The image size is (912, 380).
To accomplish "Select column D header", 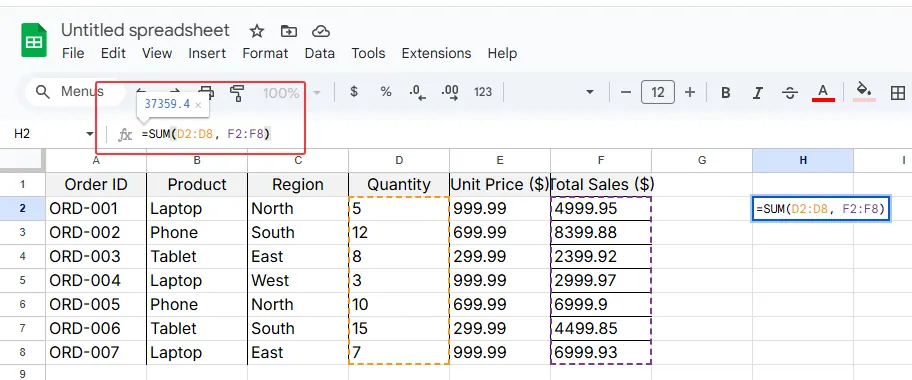I will pyautogui.click(x=399, y=161).
